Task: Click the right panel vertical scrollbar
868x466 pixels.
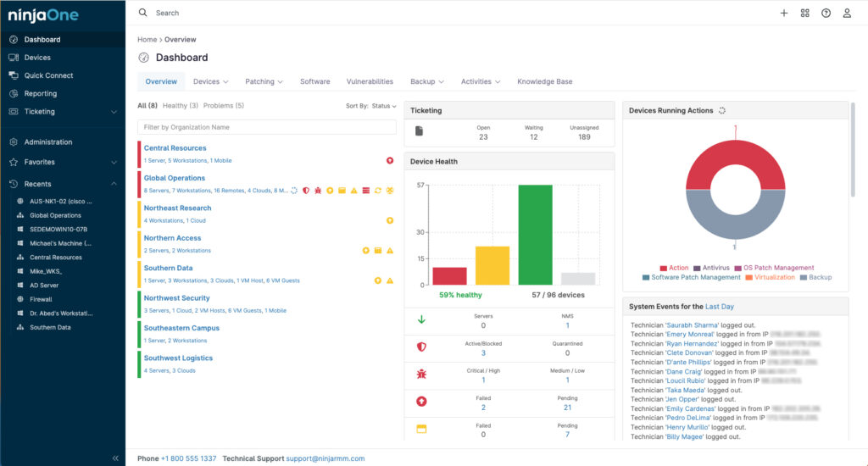Action: click(853, 149)
